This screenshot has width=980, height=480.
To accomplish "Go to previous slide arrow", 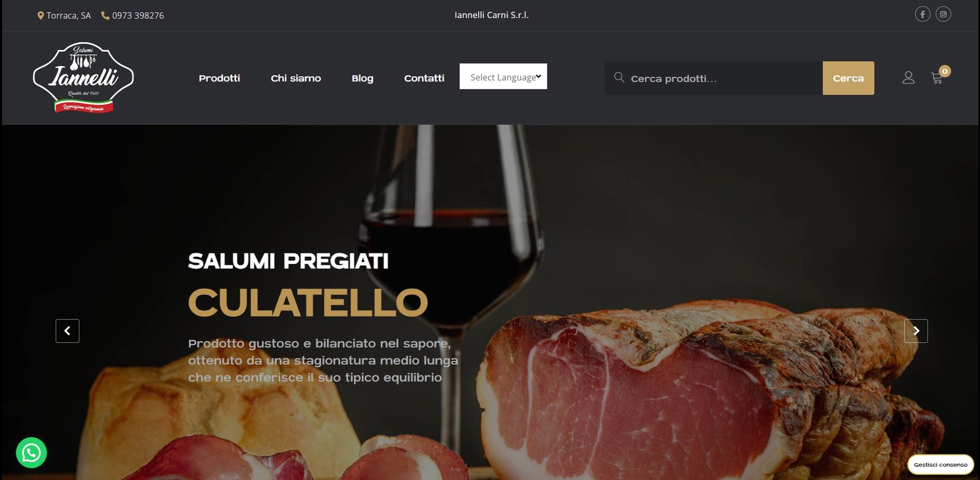I will pos(68,331).
